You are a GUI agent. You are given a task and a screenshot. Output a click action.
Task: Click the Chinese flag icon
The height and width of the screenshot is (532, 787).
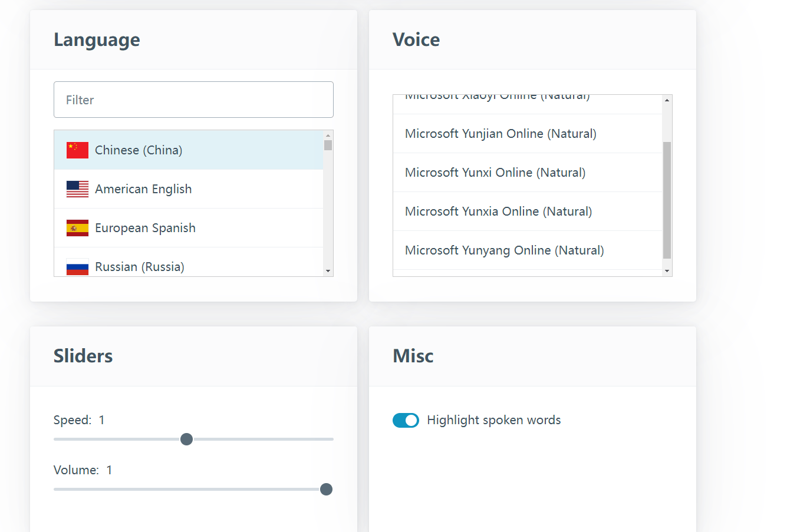coord(77,150)
